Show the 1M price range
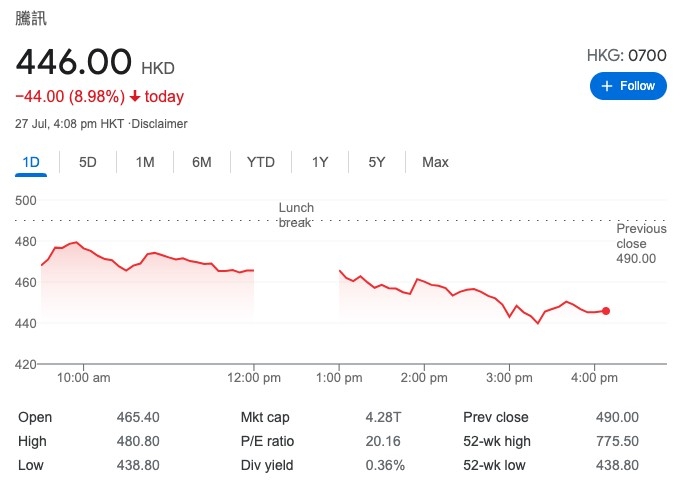The image size is (681, 490). [145, 162]
